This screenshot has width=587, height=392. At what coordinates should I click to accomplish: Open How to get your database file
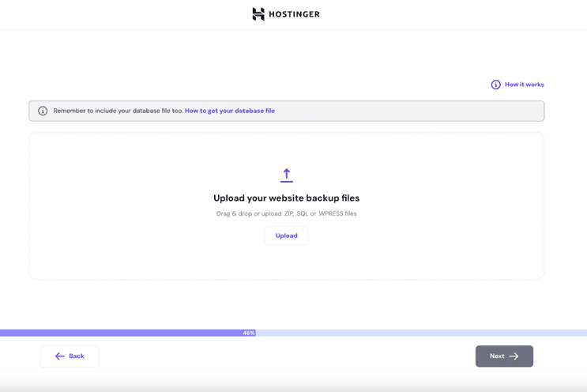pyautogui.click(x=229, y=111)
